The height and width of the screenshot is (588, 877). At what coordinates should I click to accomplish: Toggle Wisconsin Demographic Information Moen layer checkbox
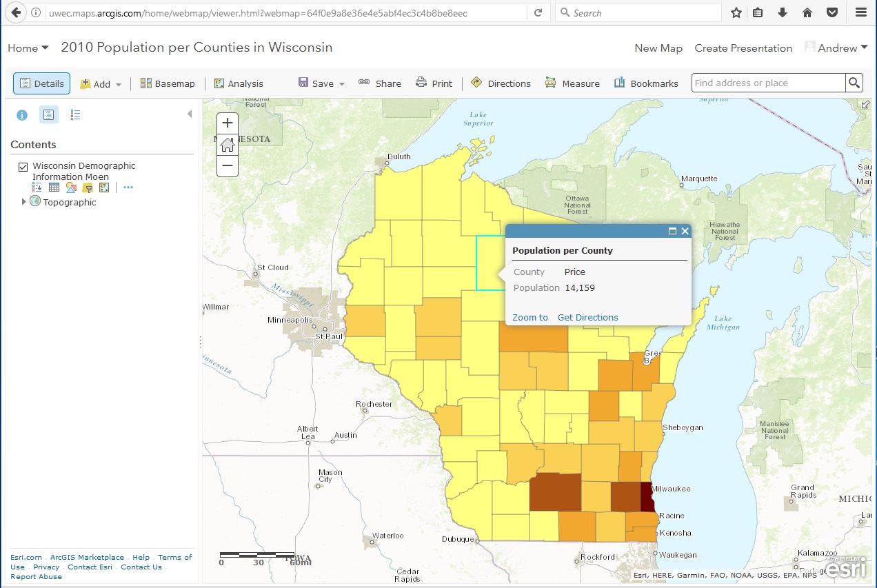(23, 166)
